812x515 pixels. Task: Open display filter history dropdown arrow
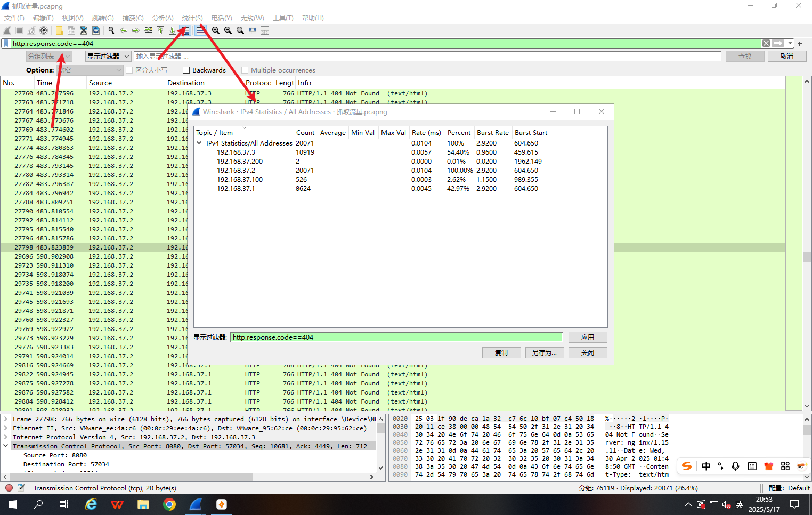pyautogui.click(x=790, y=44)
